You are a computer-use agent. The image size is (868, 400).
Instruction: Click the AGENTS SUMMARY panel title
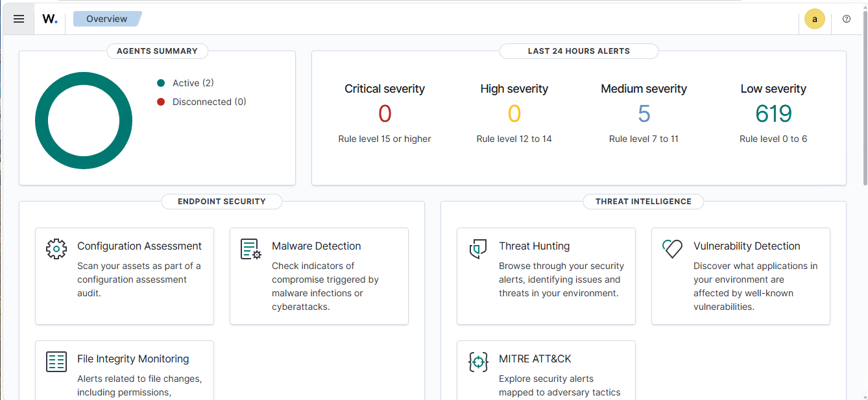157,51
